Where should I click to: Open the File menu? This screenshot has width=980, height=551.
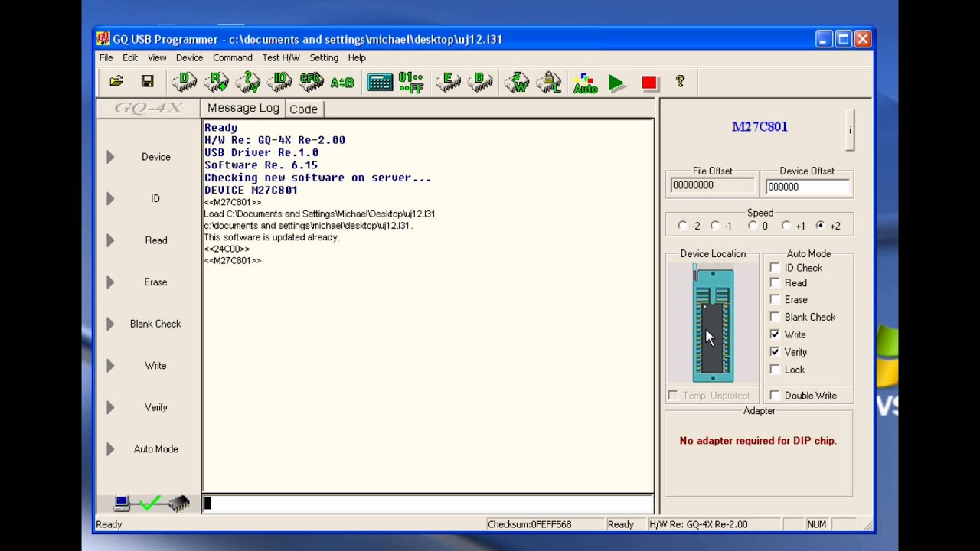point(106,58)
